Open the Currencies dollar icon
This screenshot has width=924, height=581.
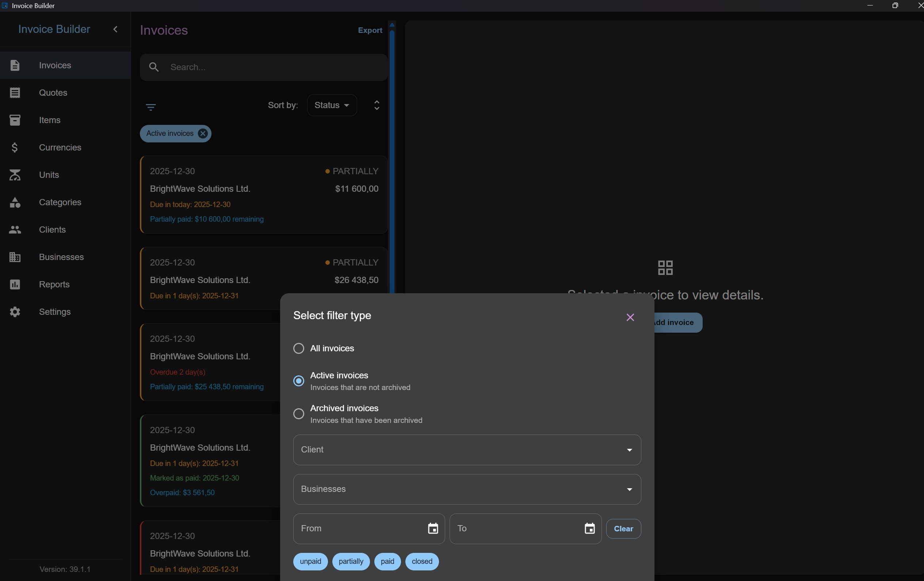click(15, 148)
